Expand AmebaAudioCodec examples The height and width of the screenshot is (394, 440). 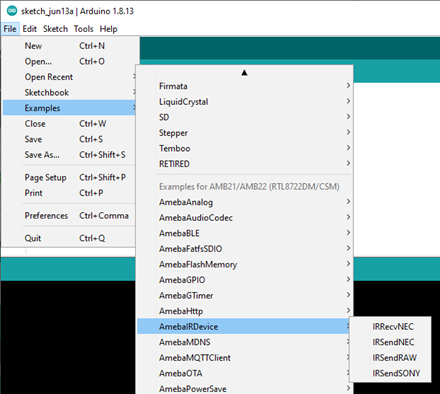coord(245,218)
